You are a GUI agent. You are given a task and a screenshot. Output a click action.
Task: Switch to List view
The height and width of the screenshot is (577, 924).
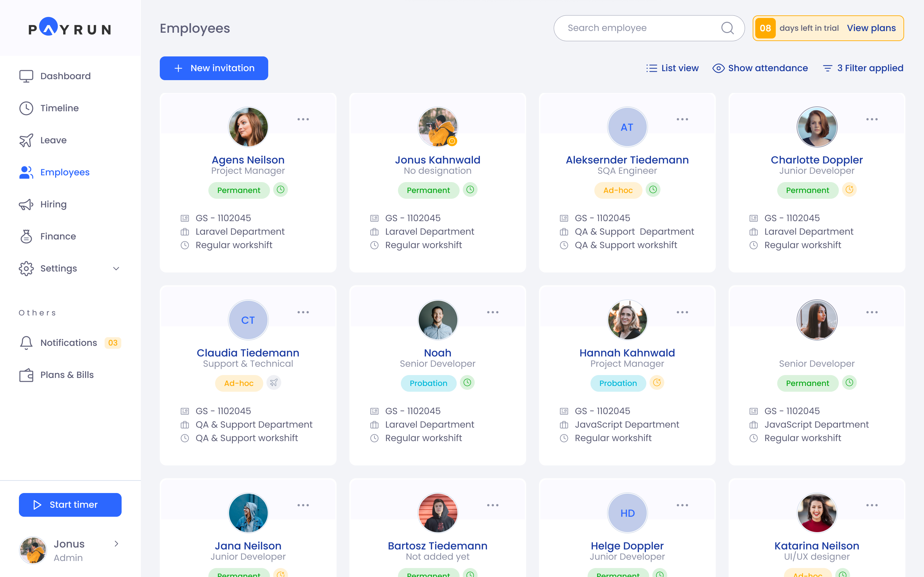(x=672, y=68)
